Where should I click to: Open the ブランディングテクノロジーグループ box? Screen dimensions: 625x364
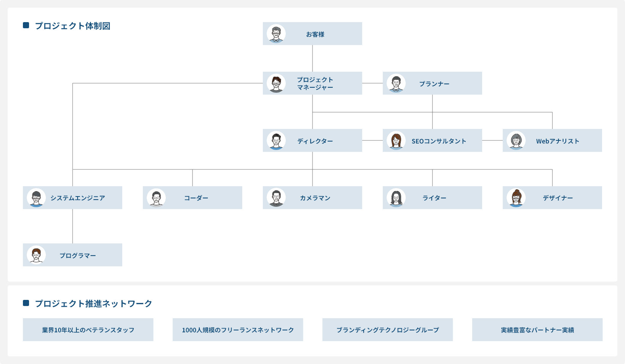(x=387, y=330)
